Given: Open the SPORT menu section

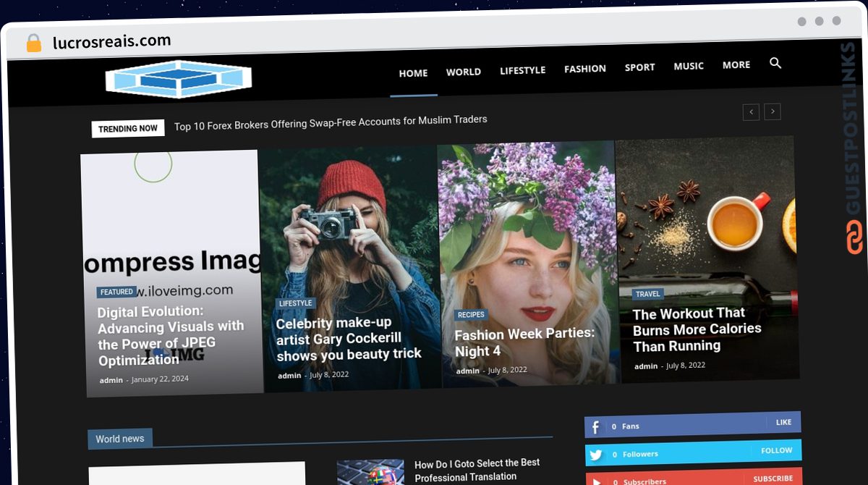Looking at the screenshot, I should [x=640, y=67].
